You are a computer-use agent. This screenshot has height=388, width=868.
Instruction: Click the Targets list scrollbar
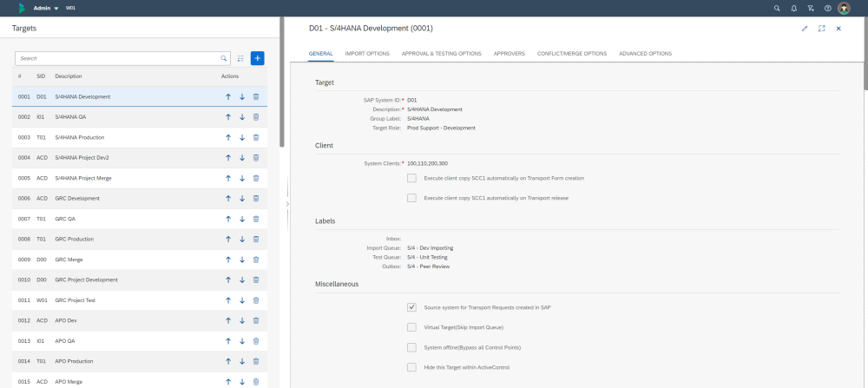click(282, 82)
